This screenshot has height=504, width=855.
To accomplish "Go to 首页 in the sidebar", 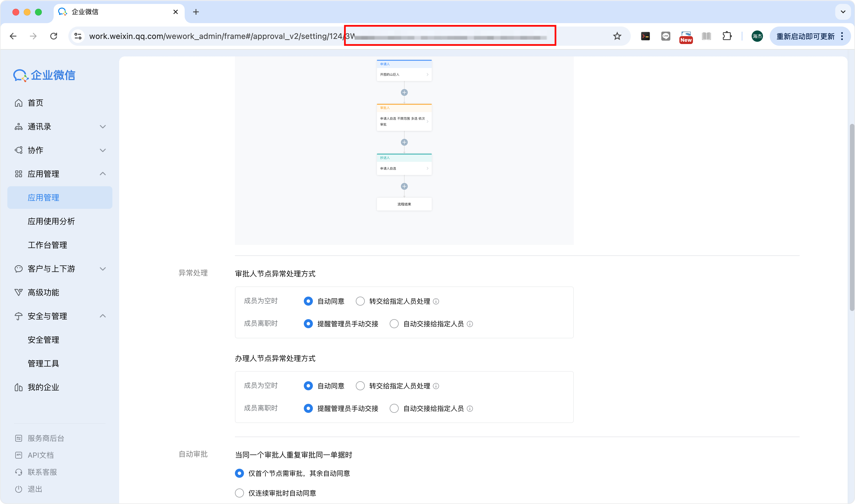I will pos(35,103).
